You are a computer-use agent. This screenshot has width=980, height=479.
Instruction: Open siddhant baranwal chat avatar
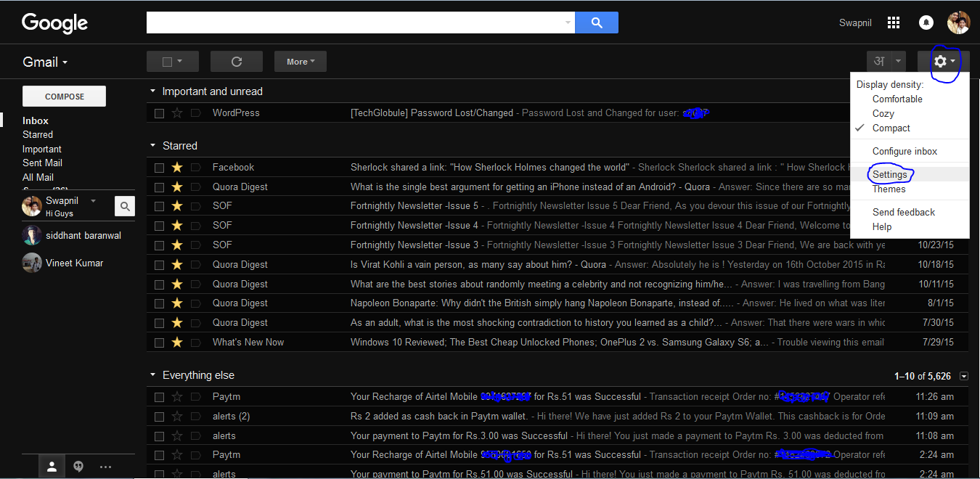32,236
